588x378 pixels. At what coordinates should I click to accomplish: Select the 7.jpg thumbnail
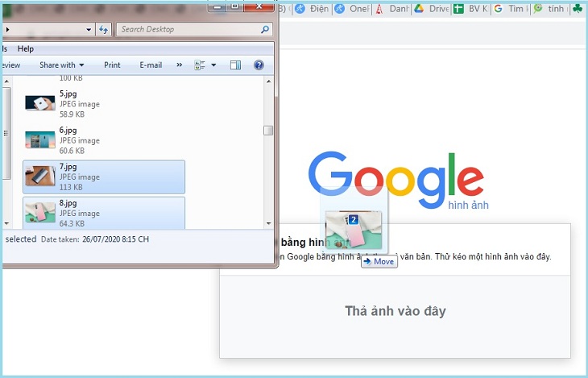coord(40,176)
